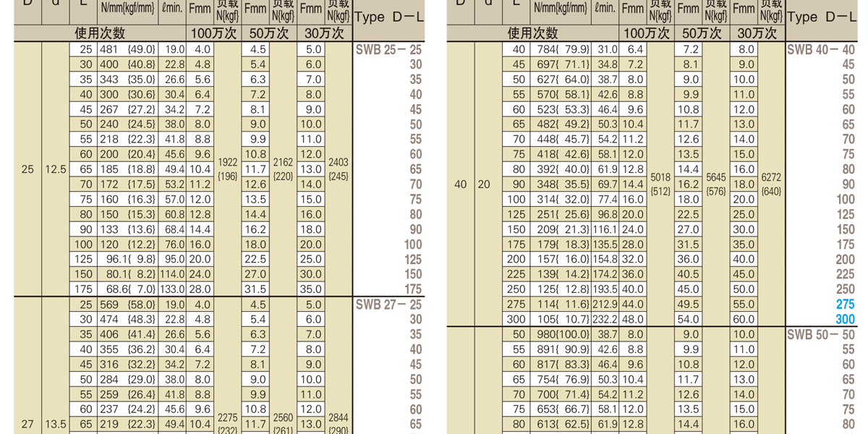Select the 2162 {220} load value

coord(283,169)
